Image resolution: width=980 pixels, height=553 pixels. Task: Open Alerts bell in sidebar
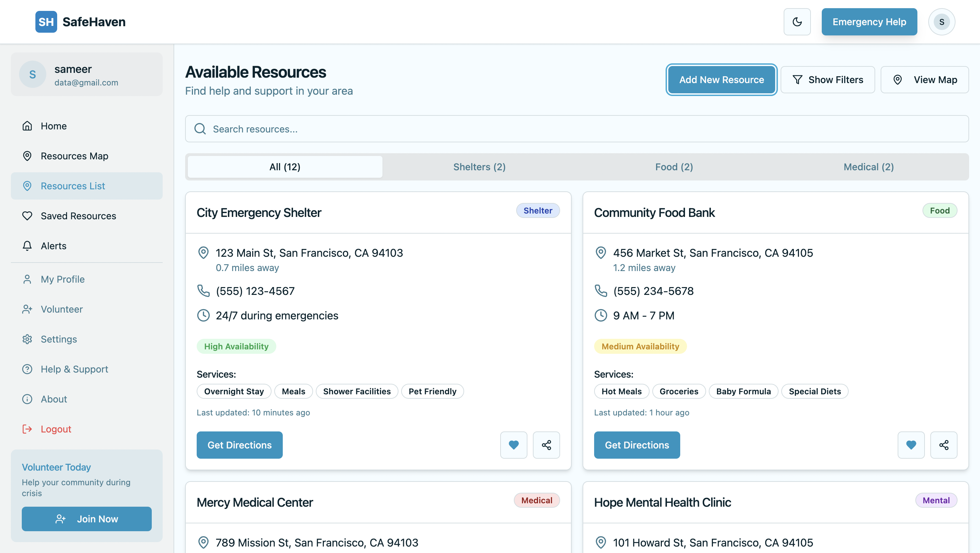[53, 246]
